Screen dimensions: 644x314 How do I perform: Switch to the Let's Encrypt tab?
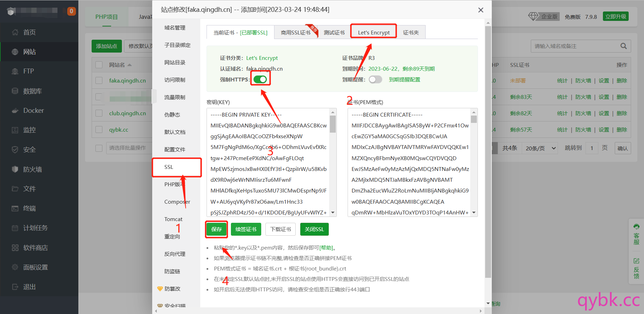[x=373, y=32]
